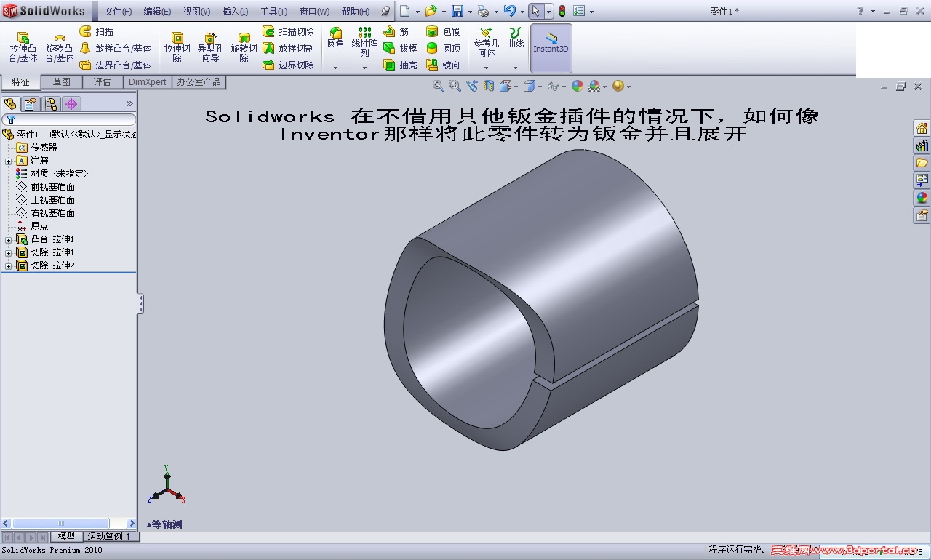Switch to the 草图 sketch tab
The image size is (931, 560).
click(62, 82)
